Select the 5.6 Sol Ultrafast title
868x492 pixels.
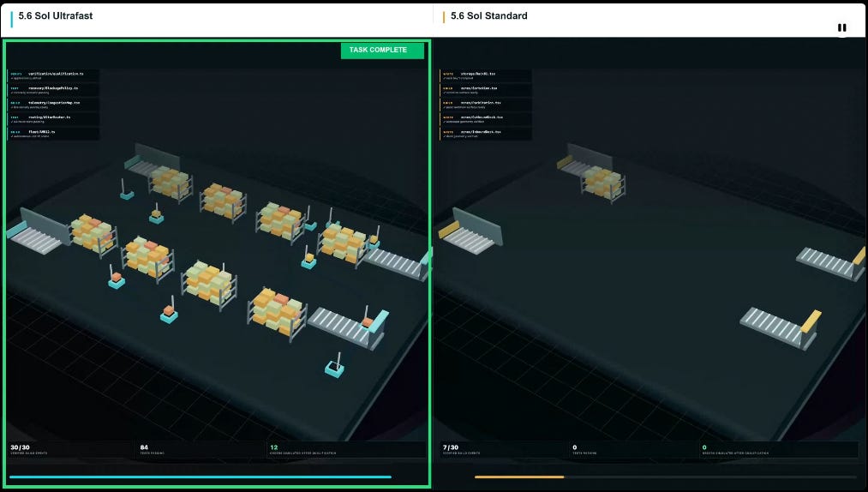pos(56,16)
